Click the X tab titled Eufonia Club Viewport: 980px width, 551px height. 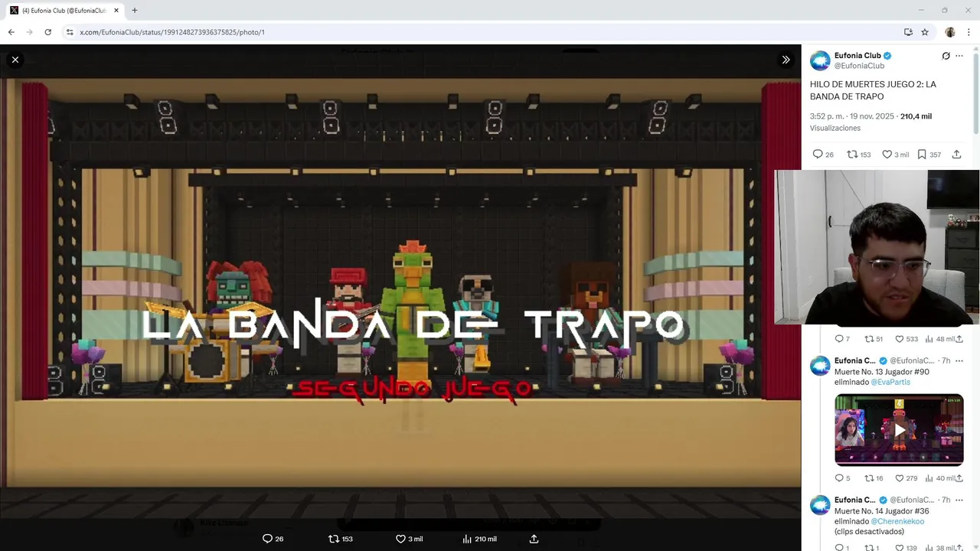[x=65, y=11]
